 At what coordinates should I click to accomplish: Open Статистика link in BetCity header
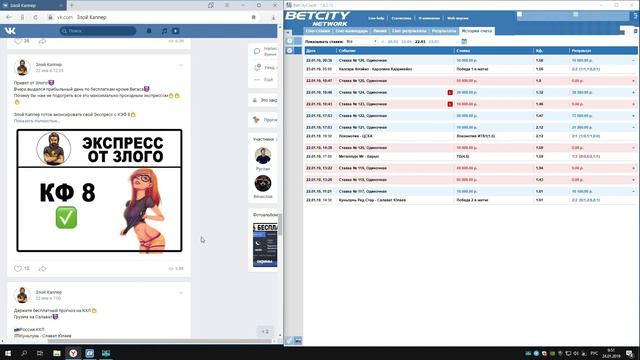(x=401, y=18)
